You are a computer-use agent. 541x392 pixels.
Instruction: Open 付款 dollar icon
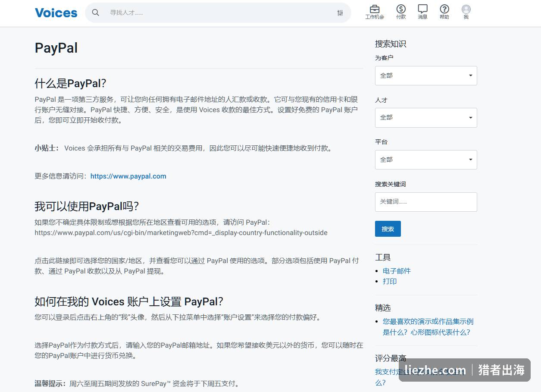401,9
